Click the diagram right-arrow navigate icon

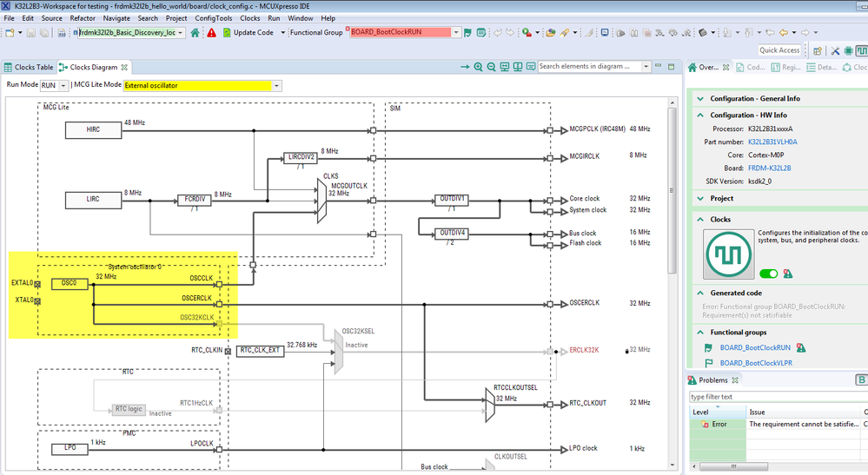click(x=465, y=67)
